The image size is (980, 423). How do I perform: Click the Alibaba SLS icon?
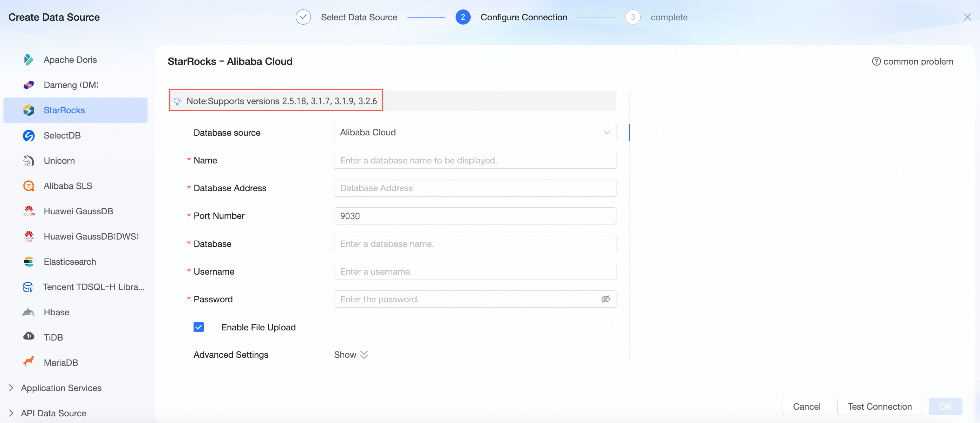[x=28, y=186]
